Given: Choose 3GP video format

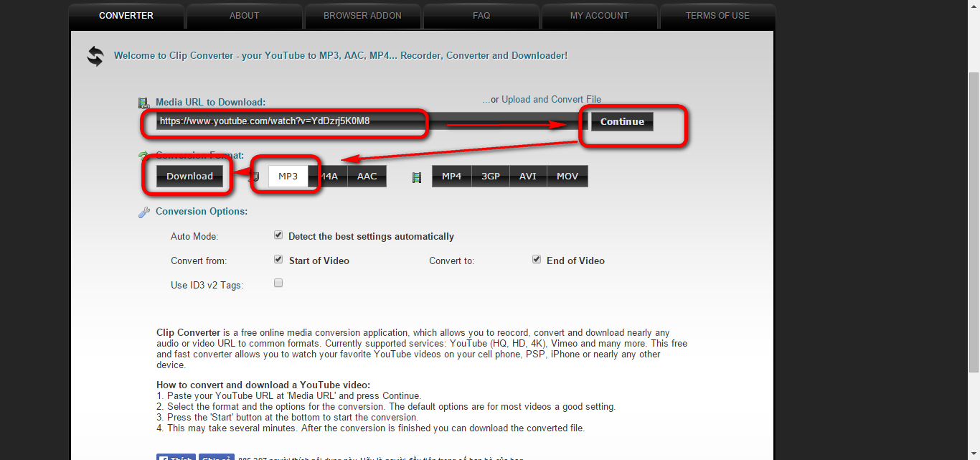Looking at the screenshot, I should tap(491, 177).
